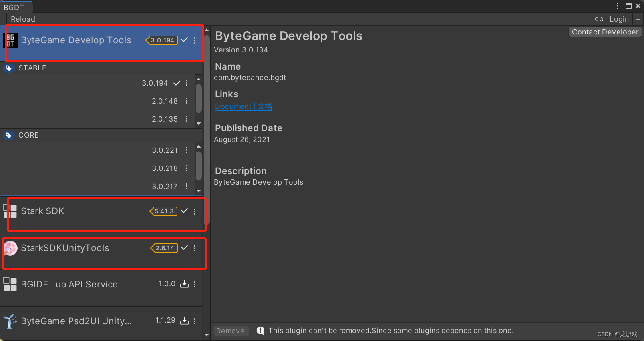Open more options for ByteGame Psd2UI Unity

pos(195,321)
